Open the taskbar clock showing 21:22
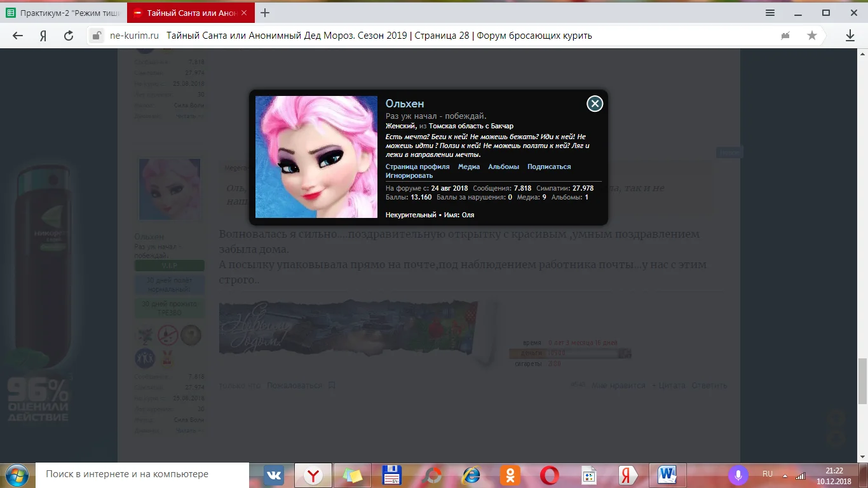This screenshot has width=868, height=488. click(x=834, y=475)
